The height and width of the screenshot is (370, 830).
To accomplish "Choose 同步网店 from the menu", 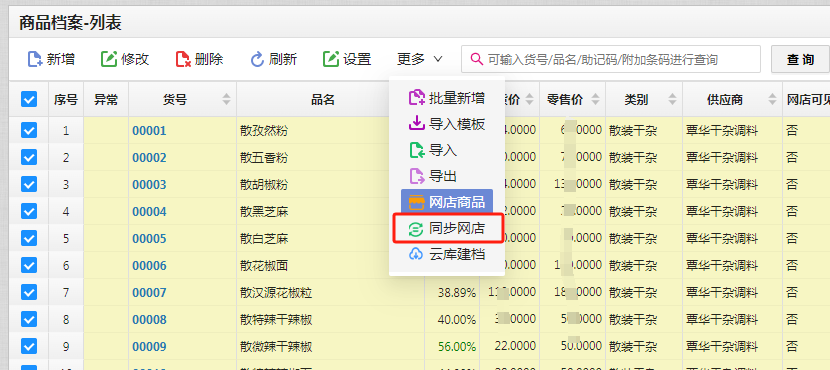I will coord(447,229).
